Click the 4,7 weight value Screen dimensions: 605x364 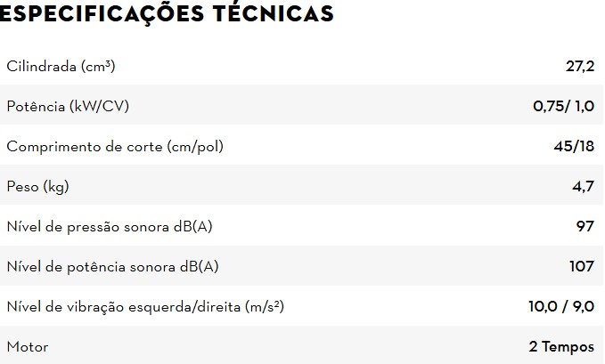tap(584, 187)
